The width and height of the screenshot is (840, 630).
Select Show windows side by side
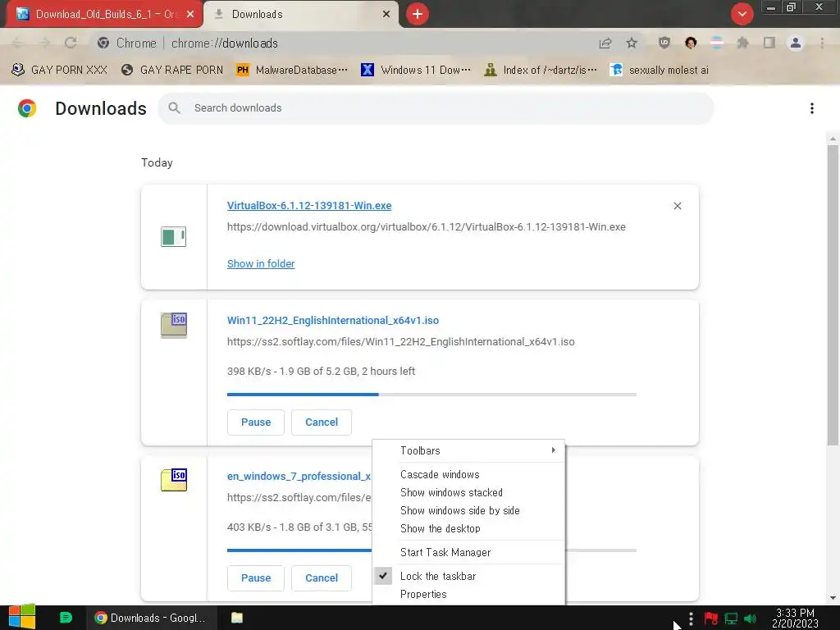[468, 510]
